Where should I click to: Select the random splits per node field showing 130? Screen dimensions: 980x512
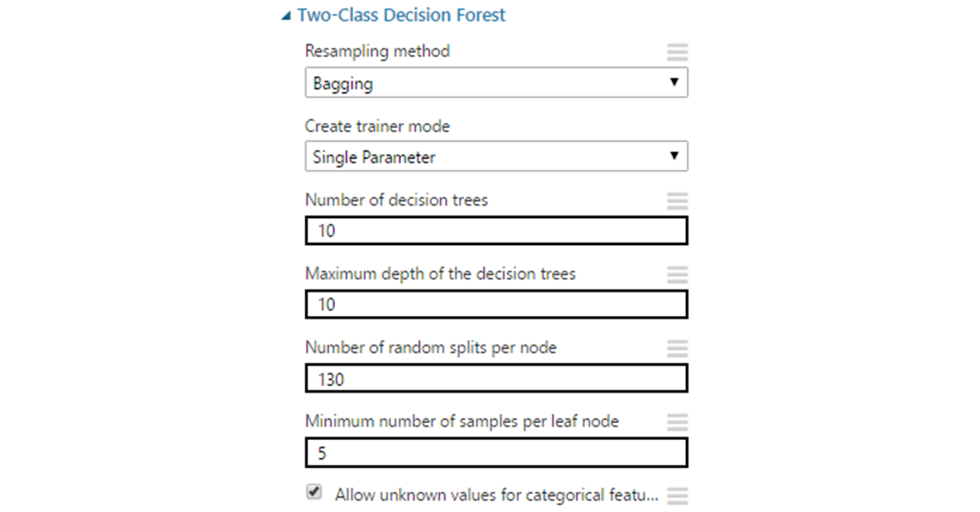point(497,378)
